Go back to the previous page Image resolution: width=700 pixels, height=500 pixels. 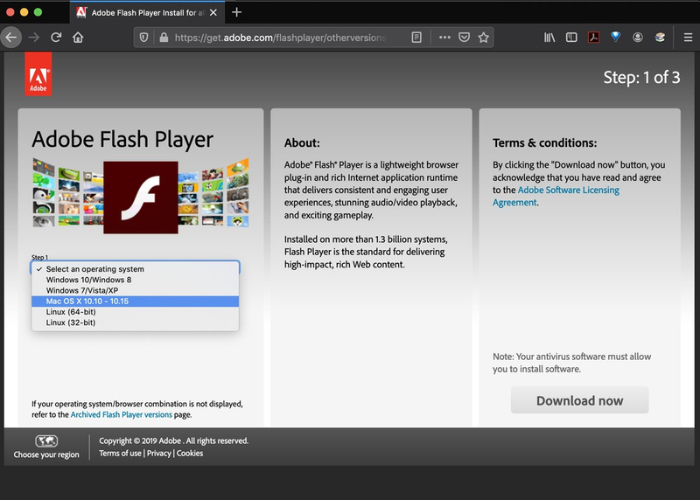tap(11, 38)
